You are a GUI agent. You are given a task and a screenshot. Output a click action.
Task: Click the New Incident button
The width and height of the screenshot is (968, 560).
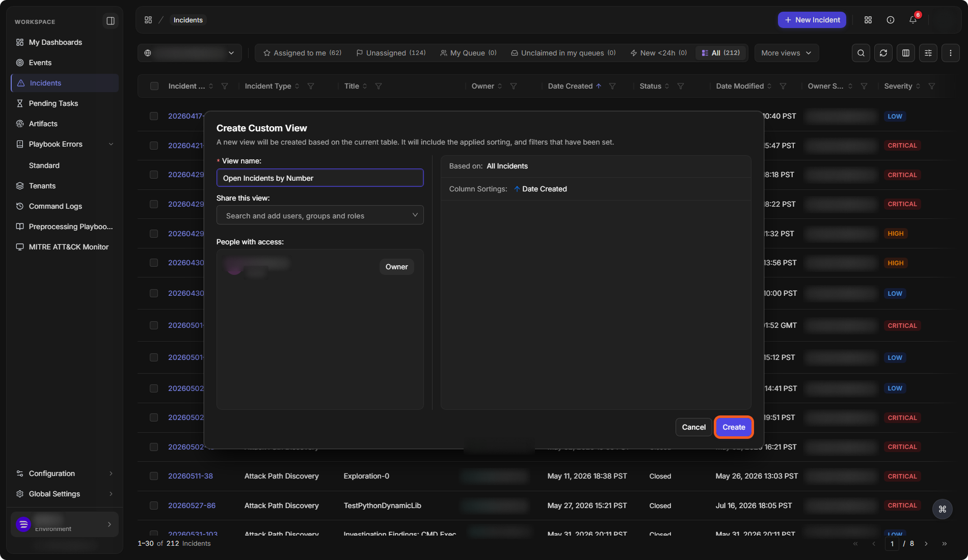coord(812,20)
